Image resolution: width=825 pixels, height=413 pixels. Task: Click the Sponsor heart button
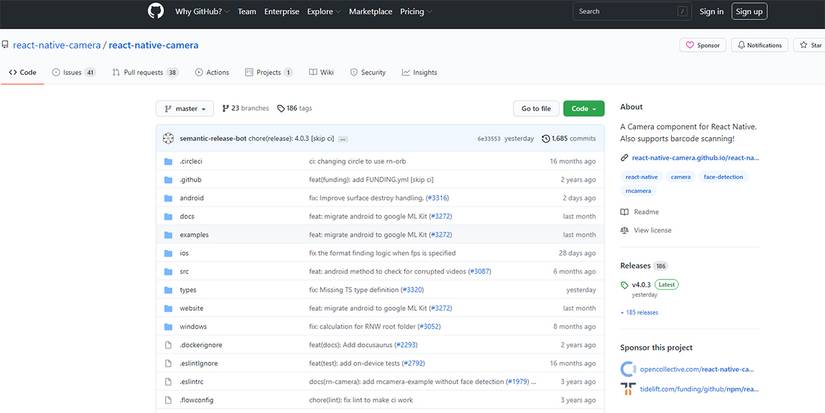(x=703, y=45)
